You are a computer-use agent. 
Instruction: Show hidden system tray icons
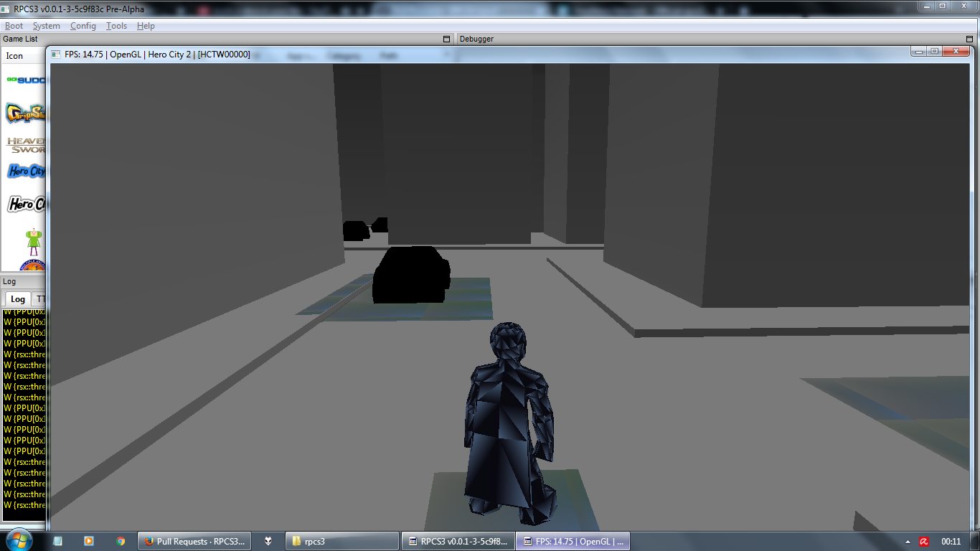point(908,542)
